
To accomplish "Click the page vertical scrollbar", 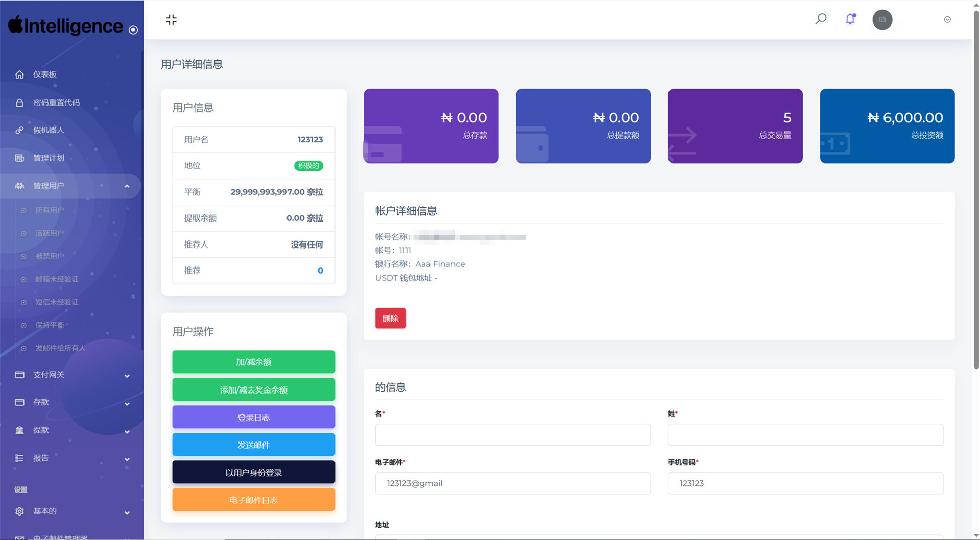I will coord(976,204).
